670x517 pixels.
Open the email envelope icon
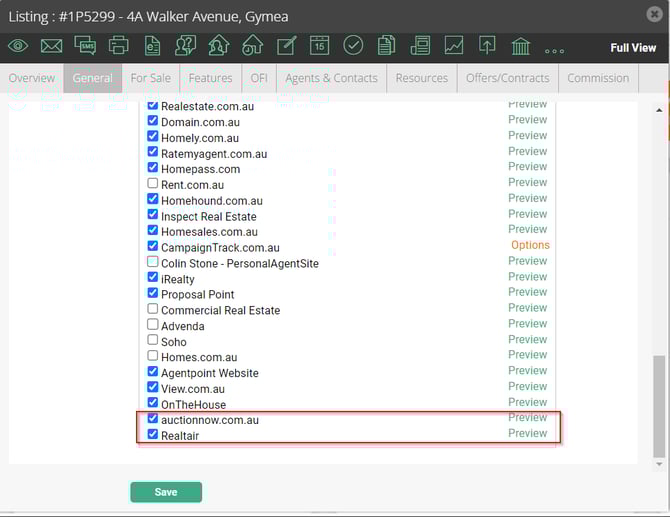[x=51, y=46]
